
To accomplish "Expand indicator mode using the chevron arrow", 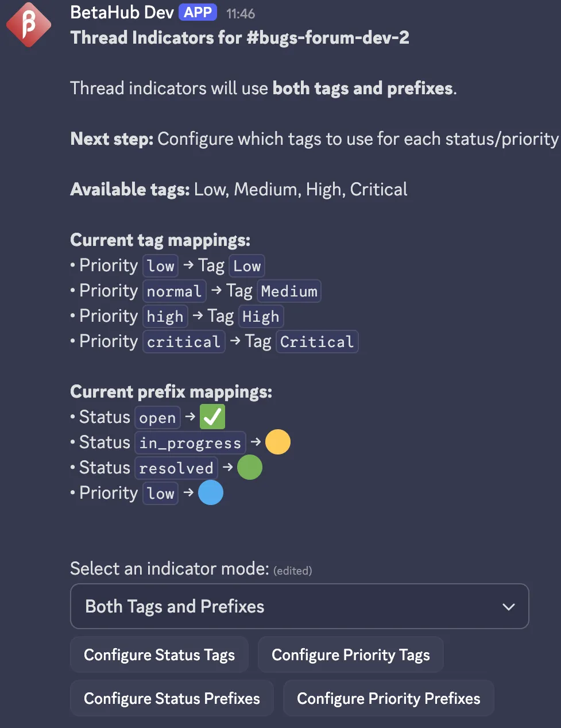I will point(508,607).
